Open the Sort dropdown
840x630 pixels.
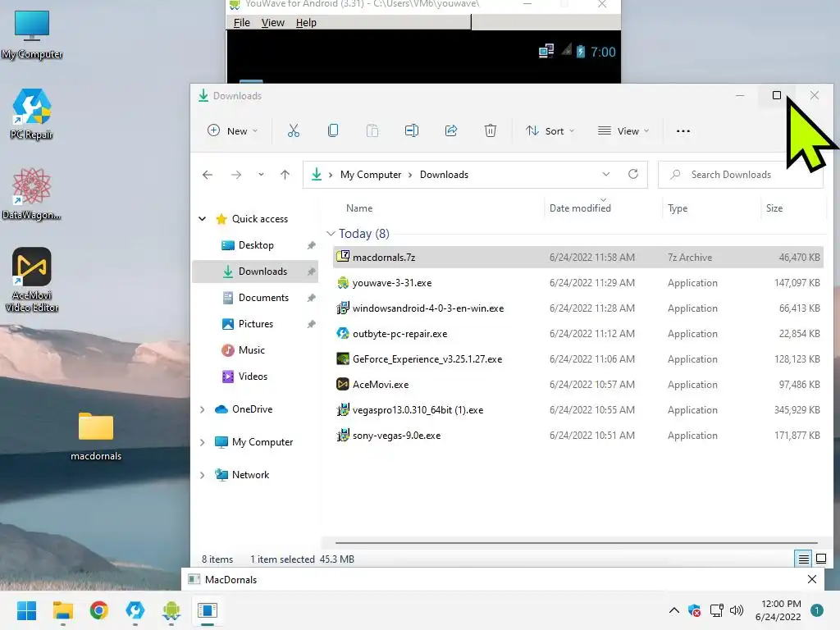[x=550, y=130]
